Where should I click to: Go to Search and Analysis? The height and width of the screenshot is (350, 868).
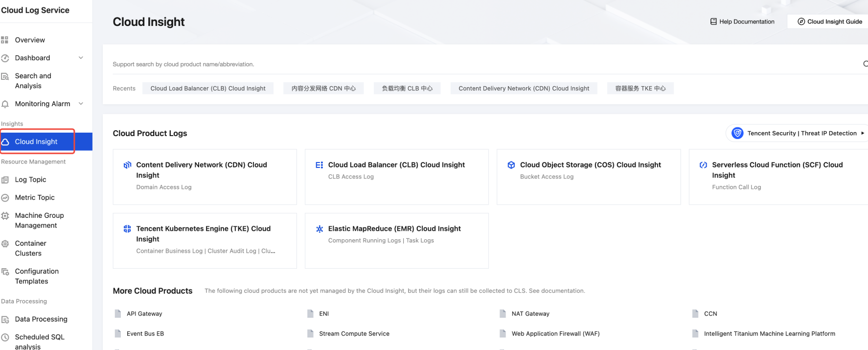[33, 81]
